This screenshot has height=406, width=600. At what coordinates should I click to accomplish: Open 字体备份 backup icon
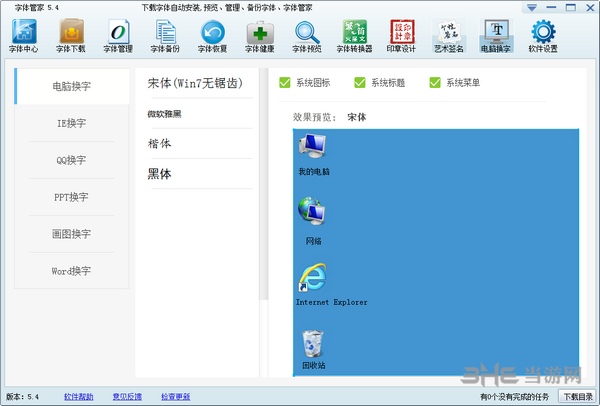(x=165, y=35)
